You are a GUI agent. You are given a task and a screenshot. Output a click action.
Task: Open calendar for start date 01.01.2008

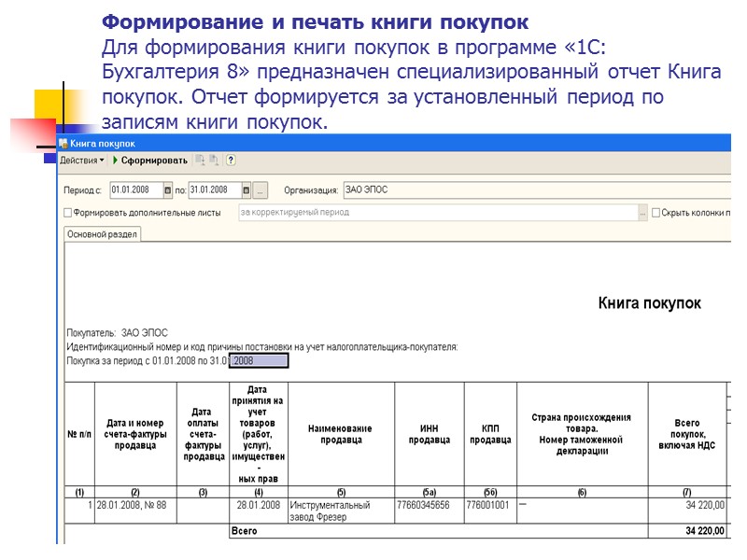pos(168,190)
